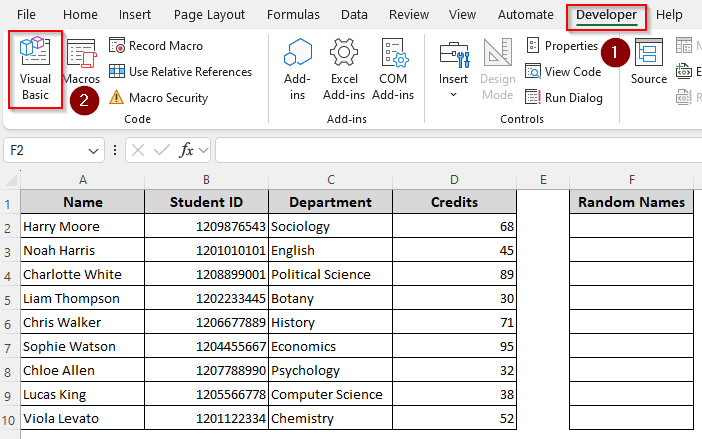The height and width of the screenshot is (439, 702).
Task: Toggle Design Mode
Action: click(x=497, y=69)
